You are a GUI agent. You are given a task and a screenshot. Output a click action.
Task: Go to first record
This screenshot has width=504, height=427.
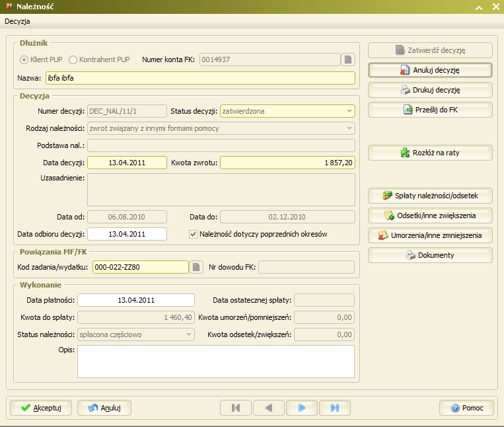[x=236, y=408]
